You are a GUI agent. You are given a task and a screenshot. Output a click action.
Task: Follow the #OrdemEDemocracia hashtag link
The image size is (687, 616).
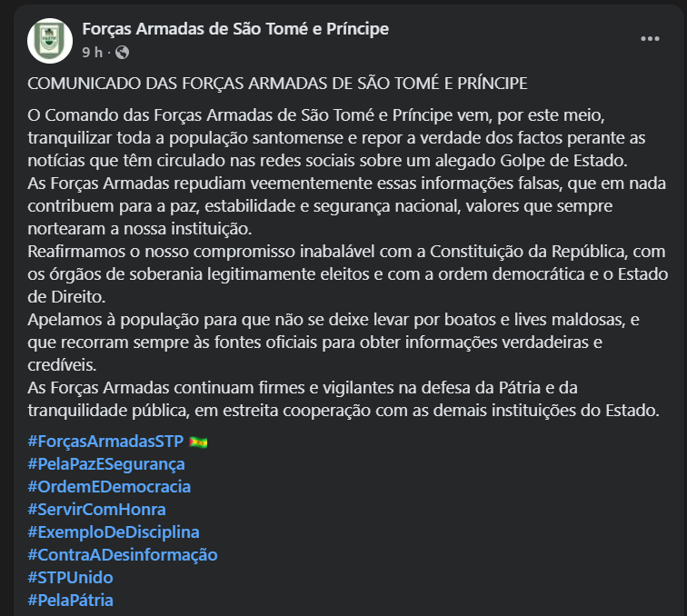click(109, 487)
